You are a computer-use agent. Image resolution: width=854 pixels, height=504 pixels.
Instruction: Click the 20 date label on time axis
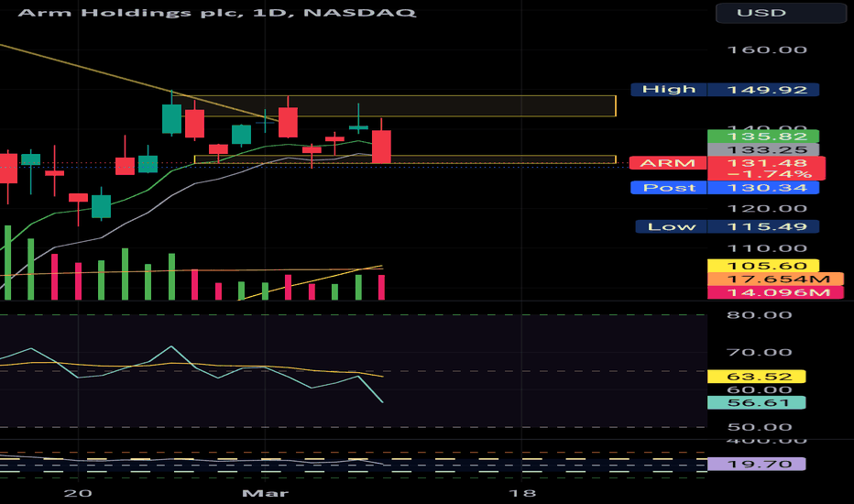pos(78,494)
